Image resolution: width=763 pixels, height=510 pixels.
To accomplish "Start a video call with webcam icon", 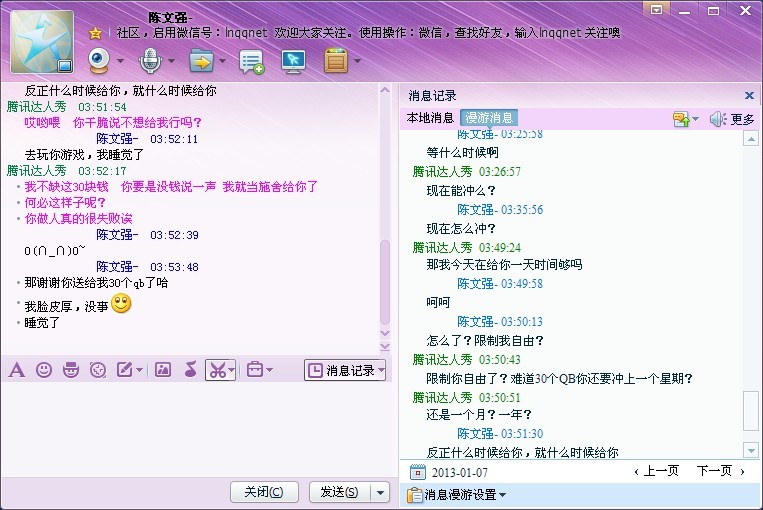I will [x=99, y=61].
